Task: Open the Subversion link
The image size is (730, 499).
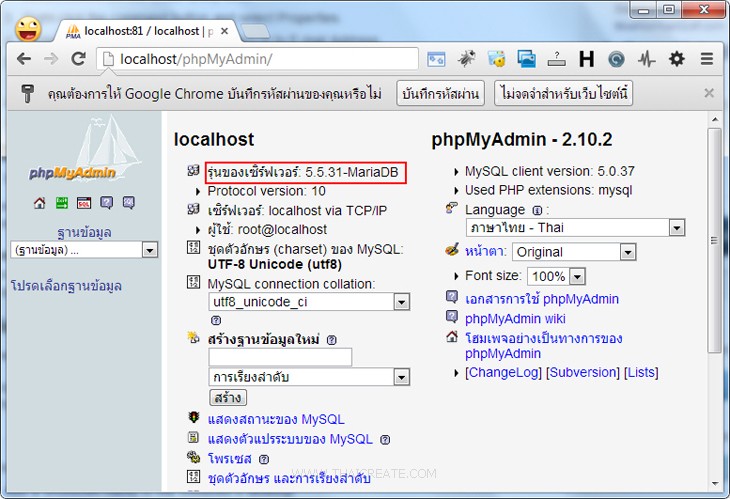Action: coord(583,372)
